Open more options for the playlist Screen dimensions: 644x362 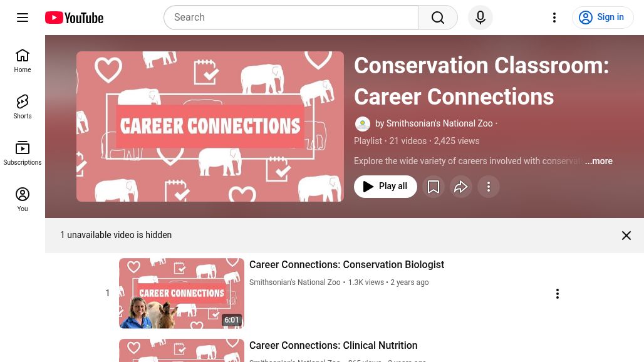489,187
